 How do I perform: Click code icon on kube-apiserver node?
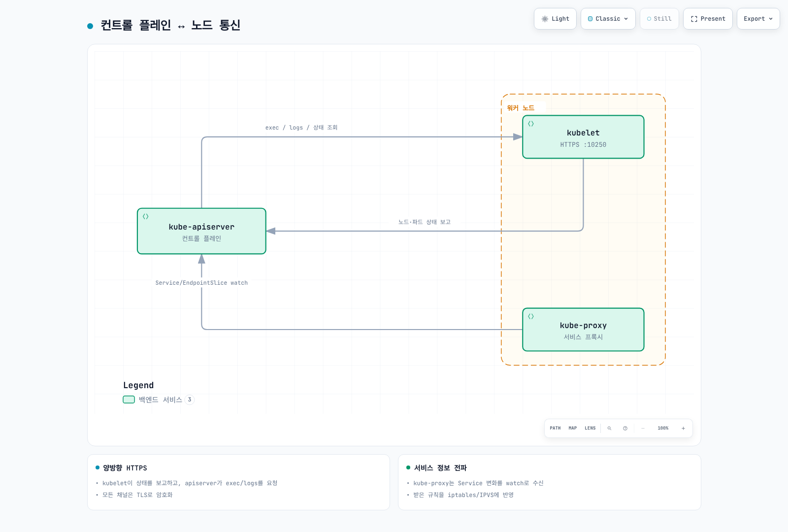(x=146, y=216)
